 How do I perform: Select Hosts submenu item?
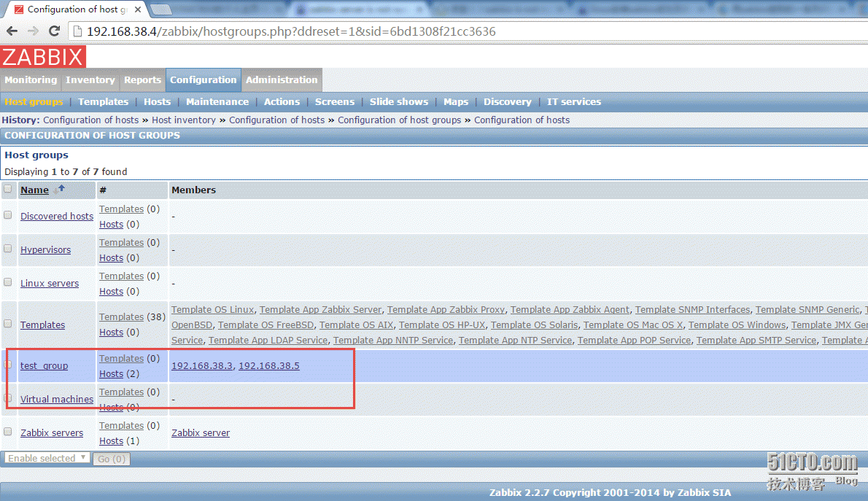pos(158,102)
